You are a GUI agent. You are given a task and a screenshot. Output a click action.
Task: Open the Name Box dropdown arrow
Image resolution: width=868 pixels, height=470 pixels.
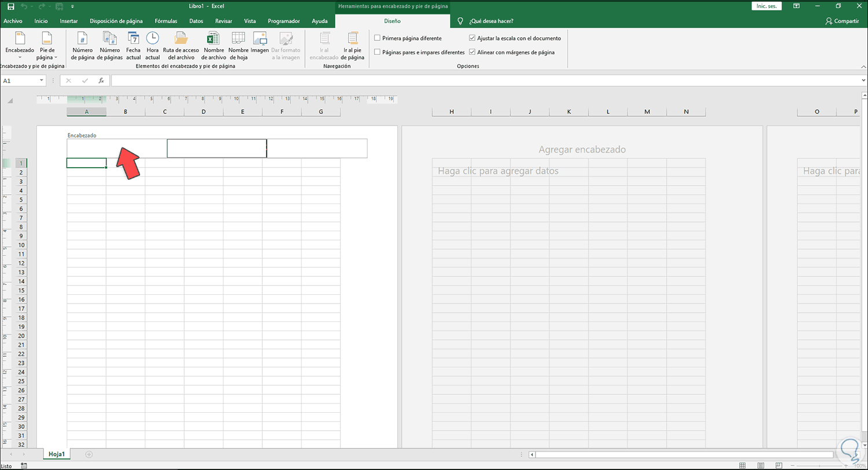(42, 81)
